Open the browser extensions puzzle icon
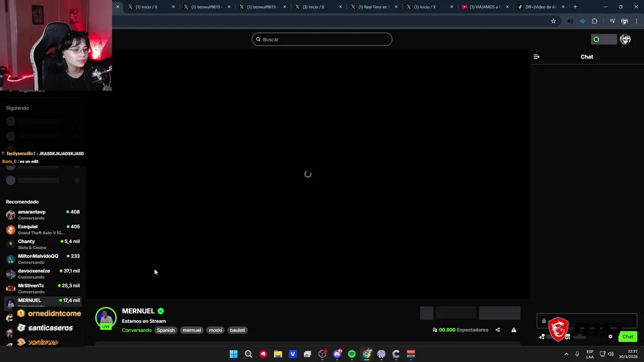 point(595,21)
